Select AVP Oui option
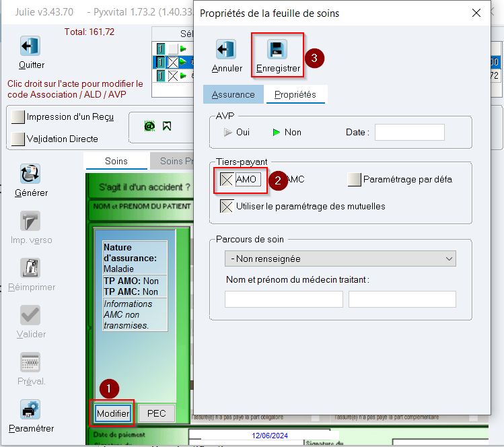Screen dimensions: 504x447 pyautogui.click(x=228, y=132)
